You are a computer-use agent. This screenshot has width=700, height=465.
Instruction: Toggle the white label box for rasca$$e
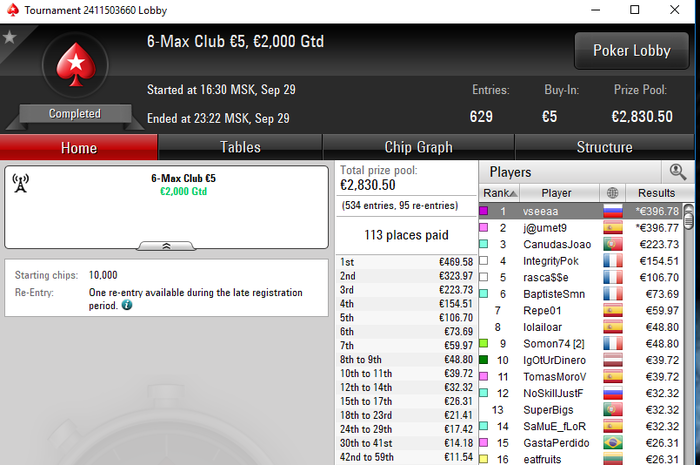point(483,277)
